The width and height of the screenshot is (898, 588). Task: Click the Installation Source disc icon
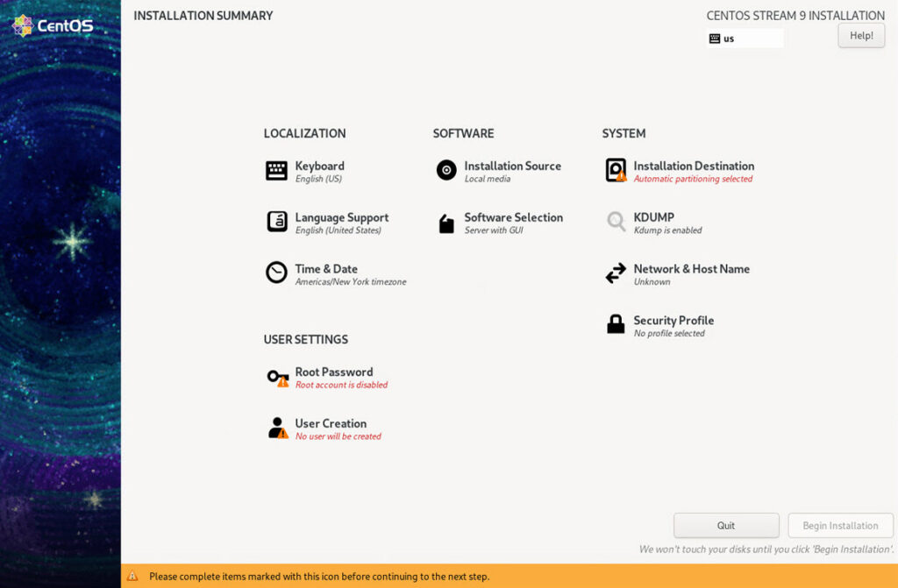pyautogui.click(x=446, y=171)
